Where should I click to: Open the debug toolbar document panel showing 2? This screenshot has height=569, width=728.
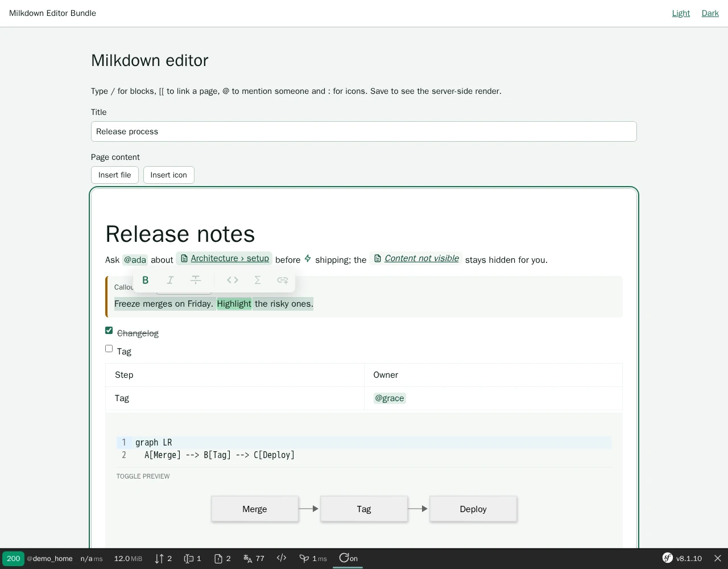click(222, 558)
